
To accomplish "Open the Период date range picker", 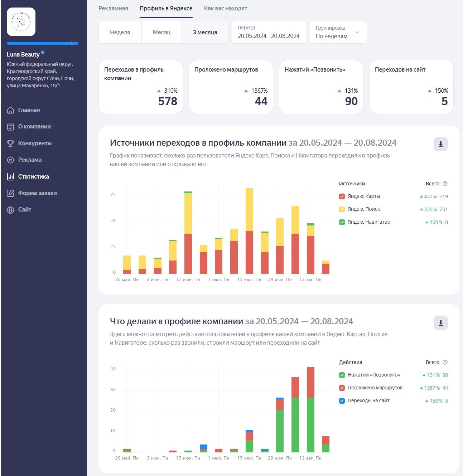I will point(269,33).
